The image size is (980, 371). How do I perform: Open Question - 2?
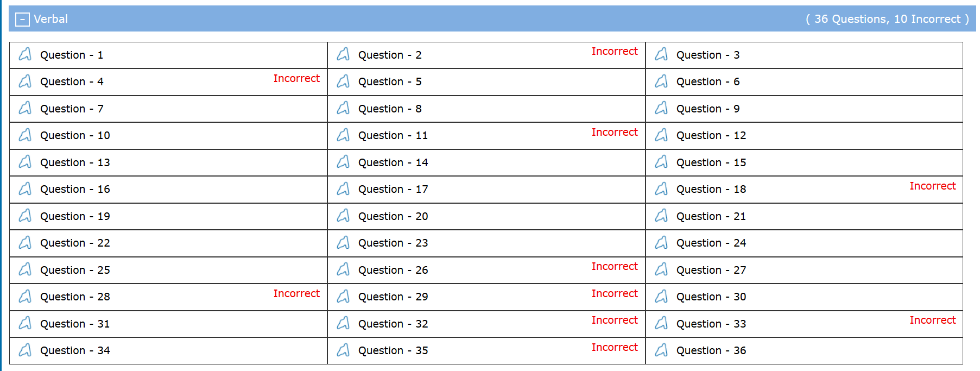coord(389,55)
